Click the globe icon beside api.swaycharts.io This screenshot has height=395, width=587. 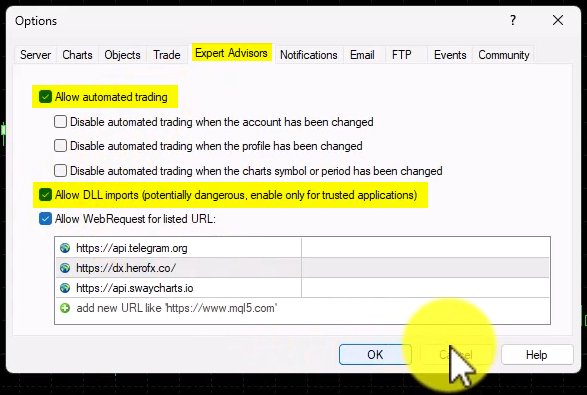65,288
